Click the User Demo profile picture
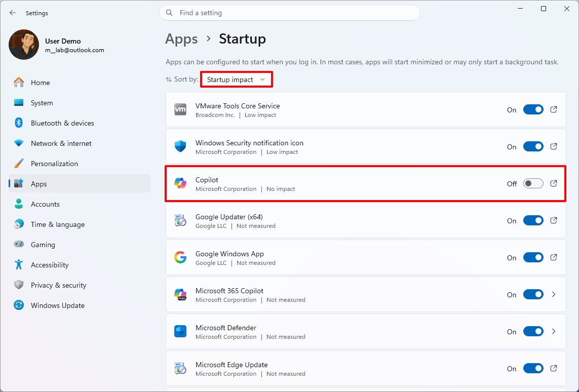The height and width of the screenshot is (392, 579). point(24,45)
